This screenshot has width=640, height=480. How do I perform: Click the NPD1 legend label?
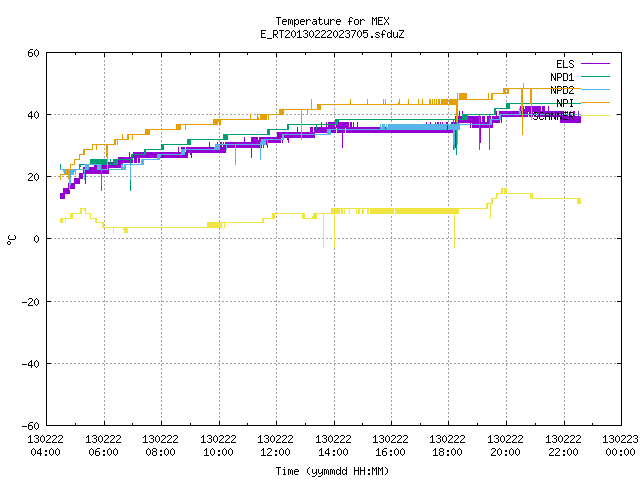(x=562, y=77)
